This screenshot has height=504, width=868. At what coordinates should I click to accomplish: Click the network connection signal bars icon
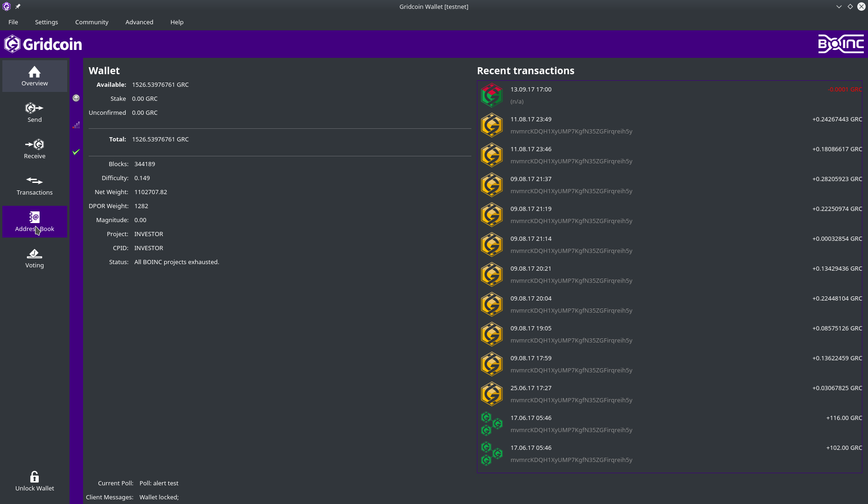[x=76, y=125]
